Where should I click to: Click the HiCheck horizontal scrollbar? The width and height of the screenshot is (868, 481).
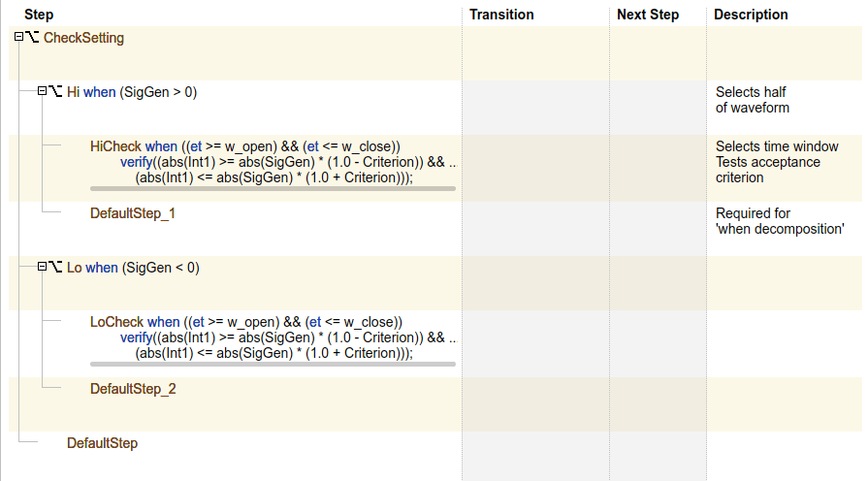tap(273, 189)
